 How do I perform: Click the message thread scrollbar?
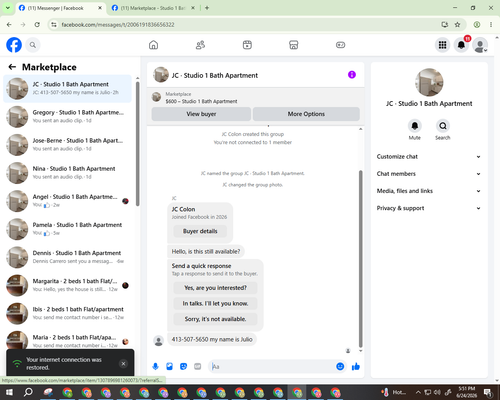coord(360,259)
